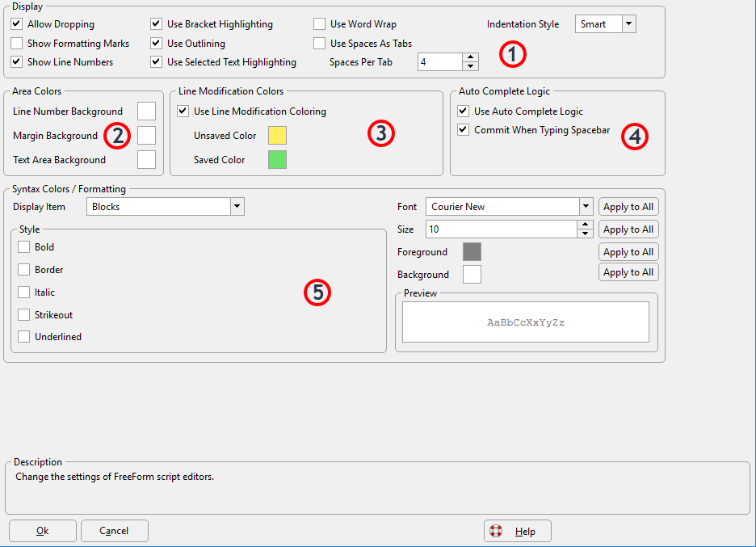Expand the Display Item dropdown
756x547 pixels.
237,207
